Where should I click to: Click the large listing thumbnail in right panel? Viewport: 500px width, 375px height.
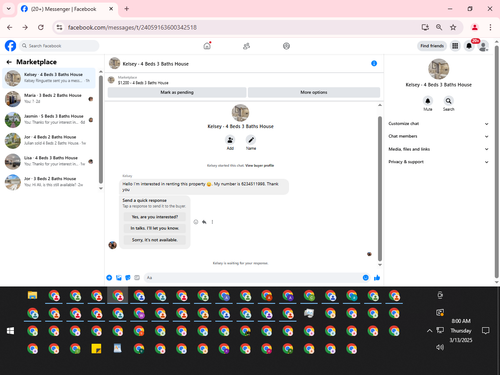pyautogui.click(x=438, y=69)
